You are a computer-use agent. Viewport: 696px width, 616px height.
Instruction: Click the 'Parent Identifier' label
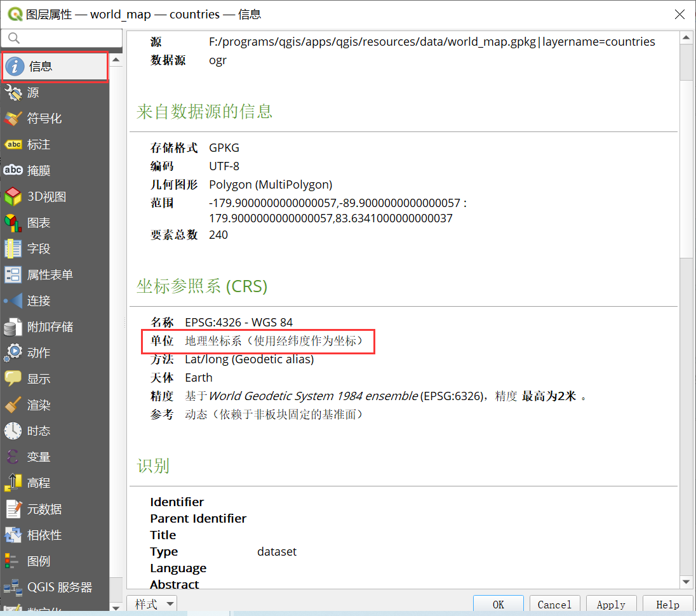(x=198, y=518)
